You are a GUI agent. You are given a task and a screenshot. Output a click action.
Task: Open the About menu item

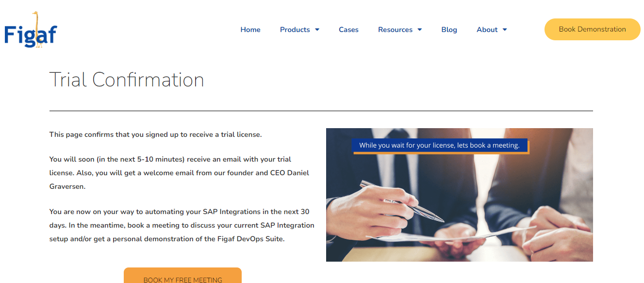pos(487,30)
